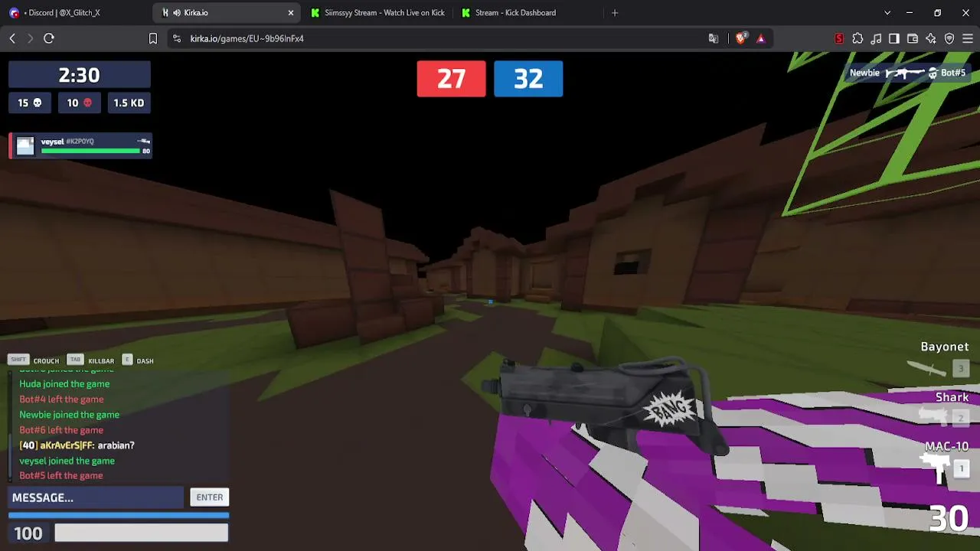
Task: Click the killfeed weapon icon after Newbie
Action: [x=904, y=73]
